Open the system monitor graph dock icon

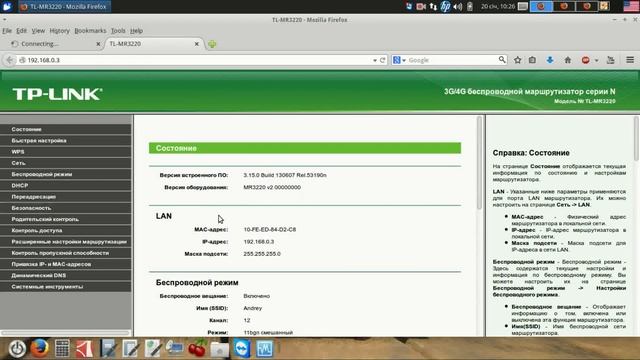click(264, 349)
